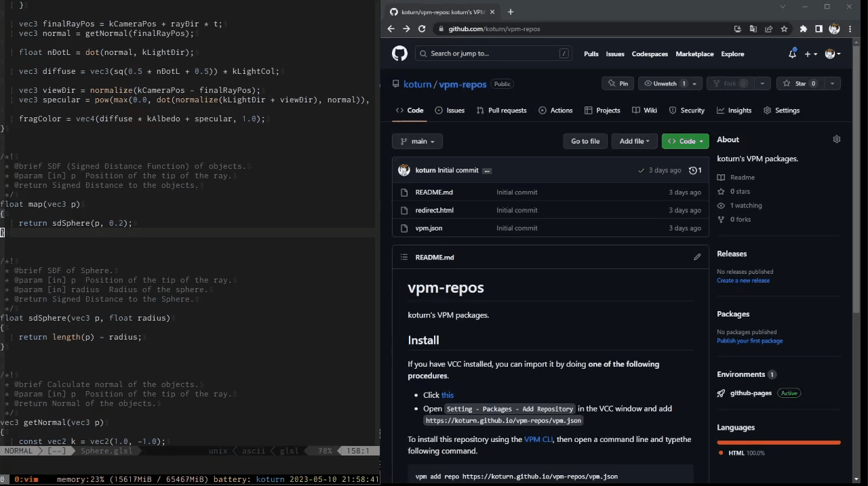
Task: Open the Chrome three-dot menu
Action: (x=850, y=29)
